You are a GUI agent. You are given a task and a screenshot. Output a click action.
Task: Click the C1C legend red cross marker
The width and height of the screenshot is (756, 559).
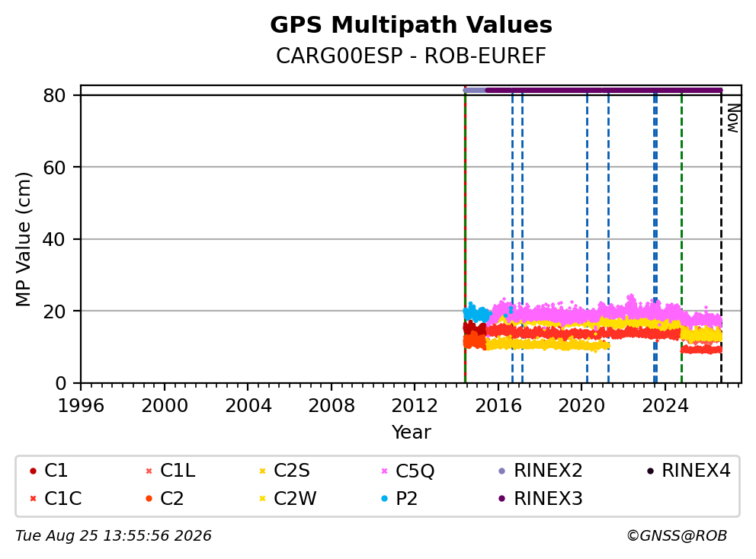33,498
